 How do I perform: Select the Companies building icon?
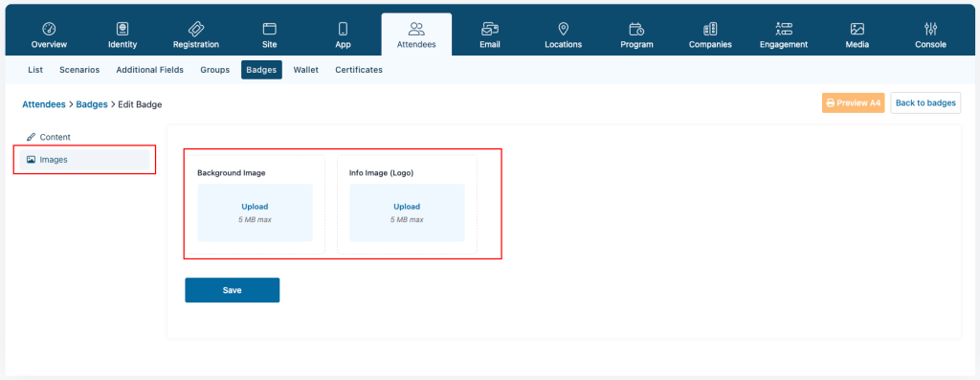click(x=710, y=29)
